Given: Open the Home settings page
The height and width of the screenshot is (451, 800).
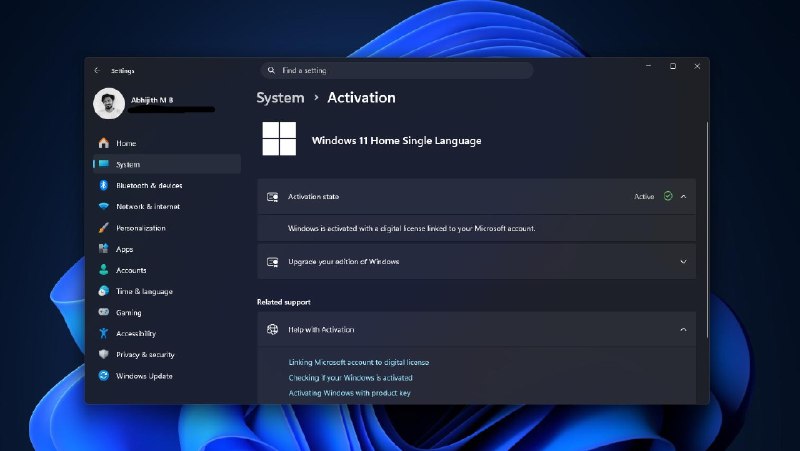Looking at the screenshot, I should (x=167, y=143).
